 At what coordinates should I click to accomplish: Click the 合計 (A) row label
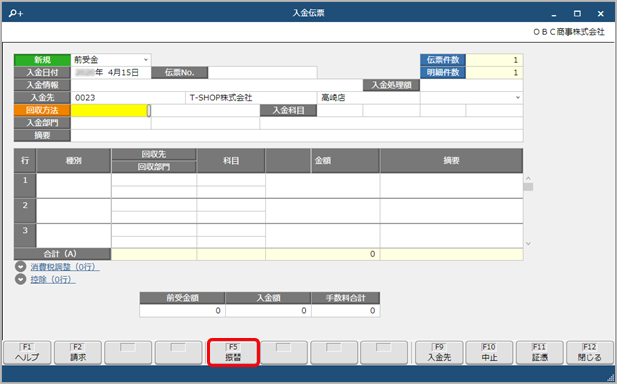pos(62,254)
